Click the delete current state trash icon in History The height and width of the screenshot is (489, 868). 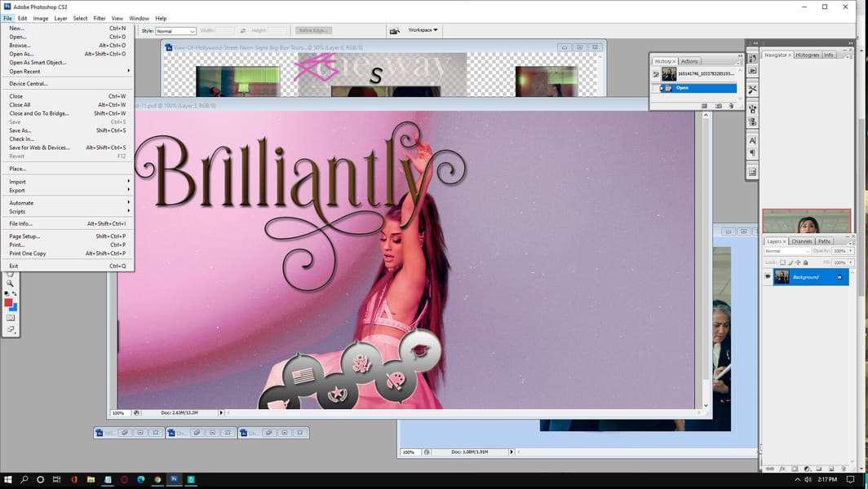tap(731, 106)
